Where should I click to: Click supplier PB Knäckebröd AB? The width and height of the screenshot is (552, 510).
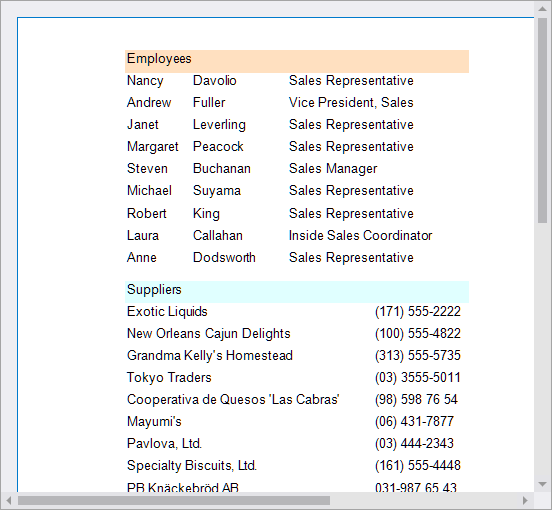click(x=183, y=487)
